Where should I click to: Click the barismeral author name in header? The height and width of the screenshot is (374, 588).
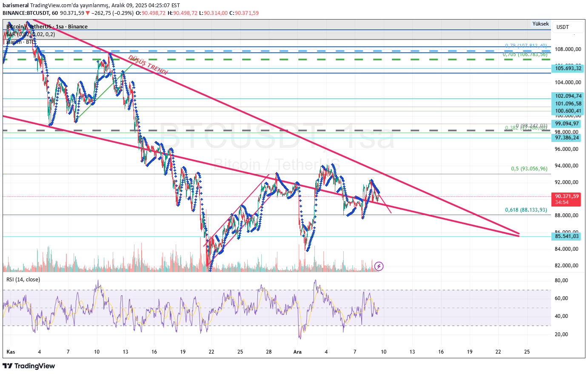(x=15, y=6)
